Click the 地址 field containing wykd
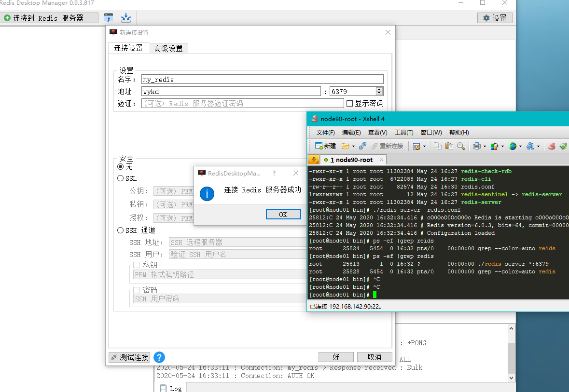This screenshot has width=569, height=392. point(231,92)
